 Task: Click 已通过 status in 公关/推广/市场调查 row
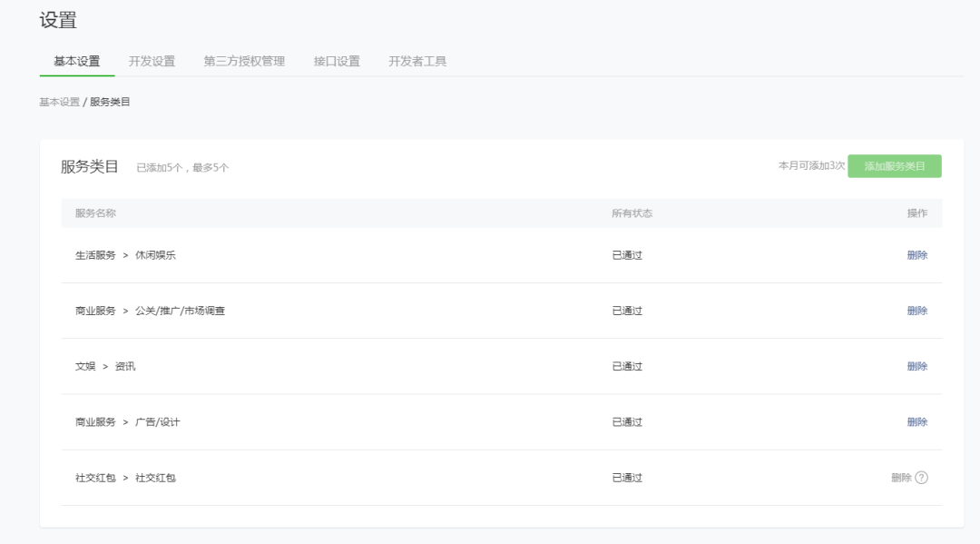point(627,311)
